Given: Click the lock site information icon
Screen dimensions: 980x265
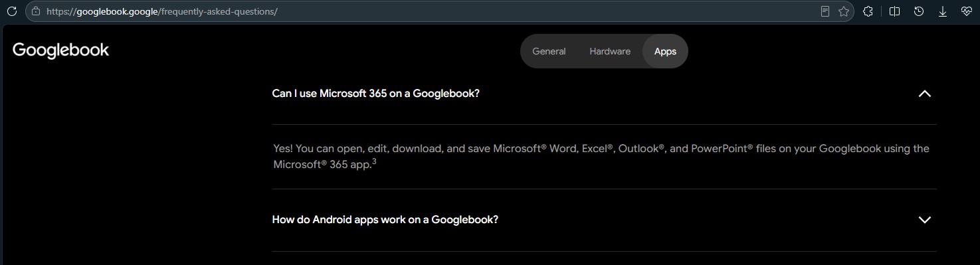Looking at the screenshot, I should tap(36, 11).
